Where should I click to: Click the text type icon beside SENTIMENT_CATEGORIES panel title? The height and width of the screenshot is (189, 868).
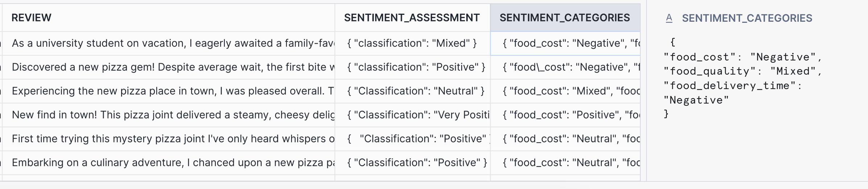(x=669, y=18)
